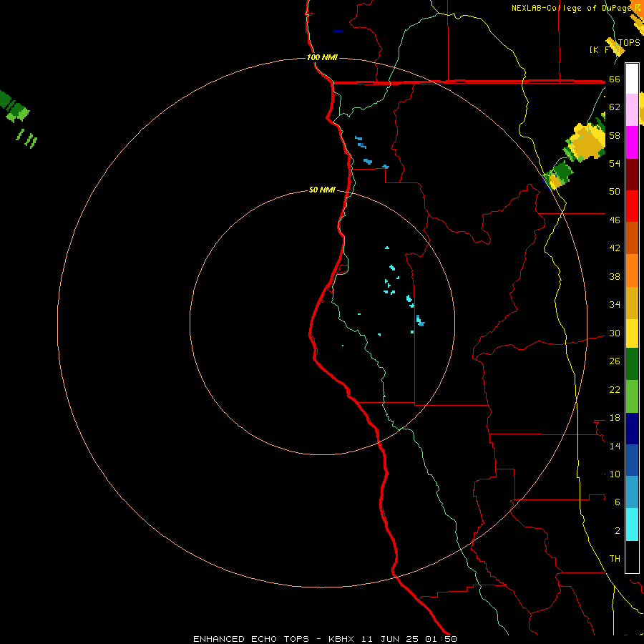Click the 58 scale label
This screenshot has width=644, height=644.
tap(615, 135)
